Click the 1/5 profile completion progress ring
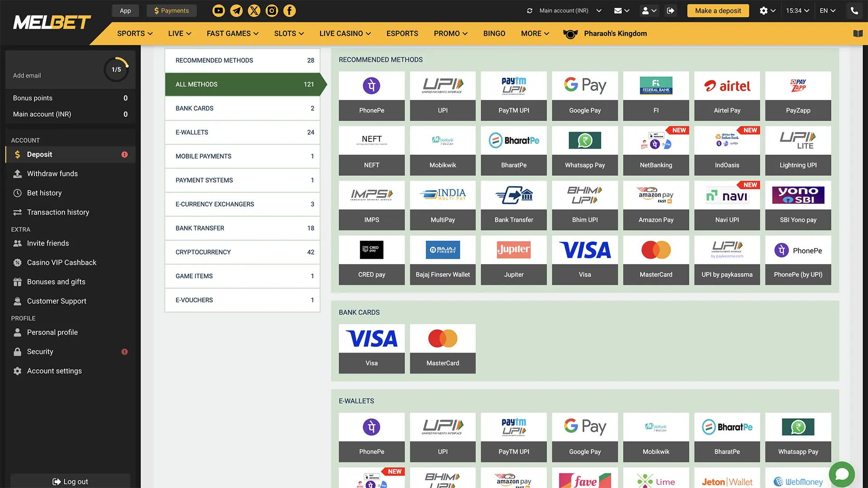The image size is (868, 488). coord(117,69)
